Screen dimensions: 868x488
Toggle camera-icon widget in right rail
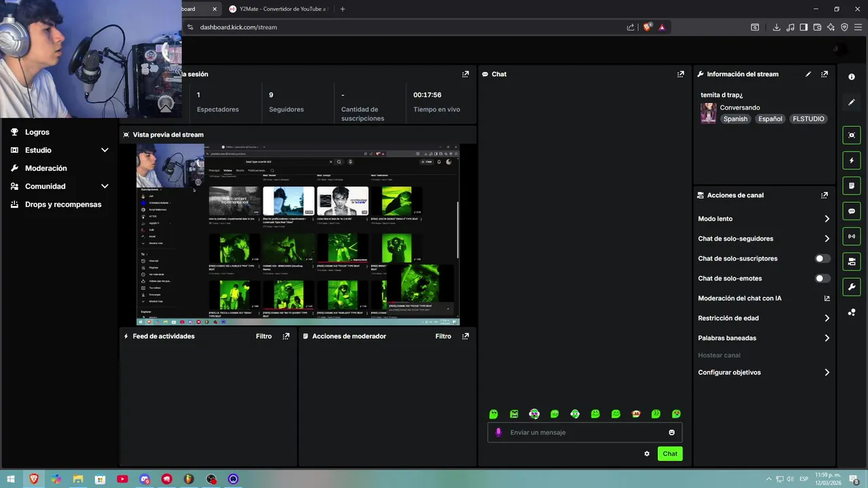click(852, 262)
